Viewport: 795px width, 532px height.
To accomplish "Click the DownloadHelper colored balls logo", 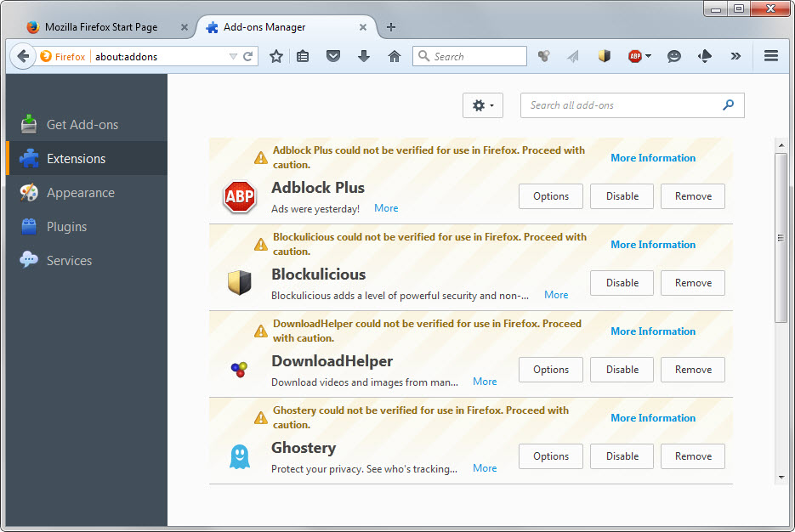I will click(239, 370).
